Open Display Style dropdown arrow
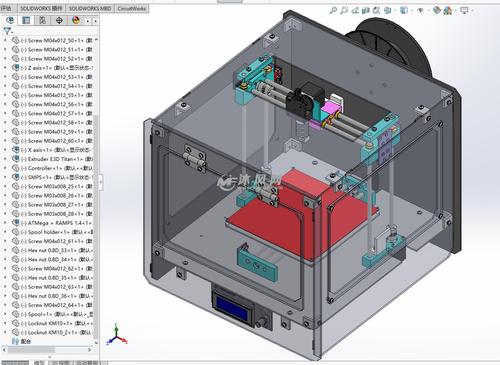Viewport: 500px width, 365px height. coord(411,11)
